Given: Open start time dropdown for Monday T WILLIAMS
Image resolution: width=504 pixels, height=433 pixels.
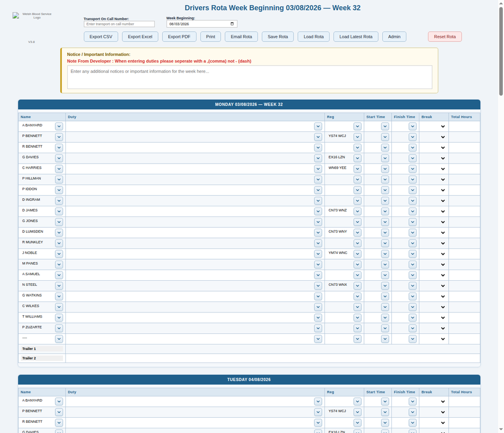Looking at the screenshot, I should [x=385, y=317].
